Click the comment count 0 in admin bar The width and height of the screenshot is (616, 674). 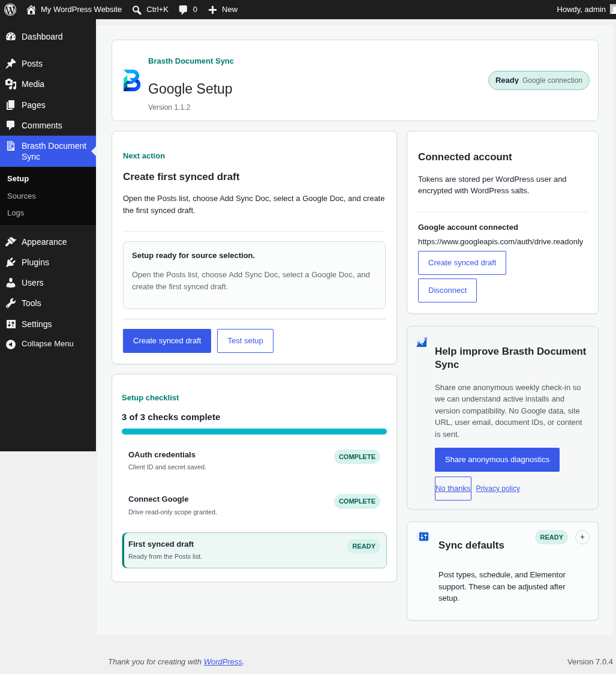(195, 10)
